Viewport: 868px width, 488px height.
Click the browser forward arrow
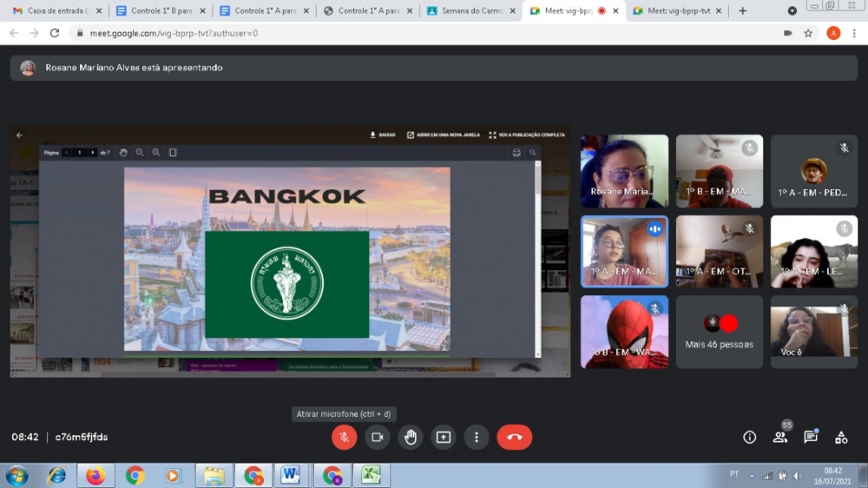(35, 33)
